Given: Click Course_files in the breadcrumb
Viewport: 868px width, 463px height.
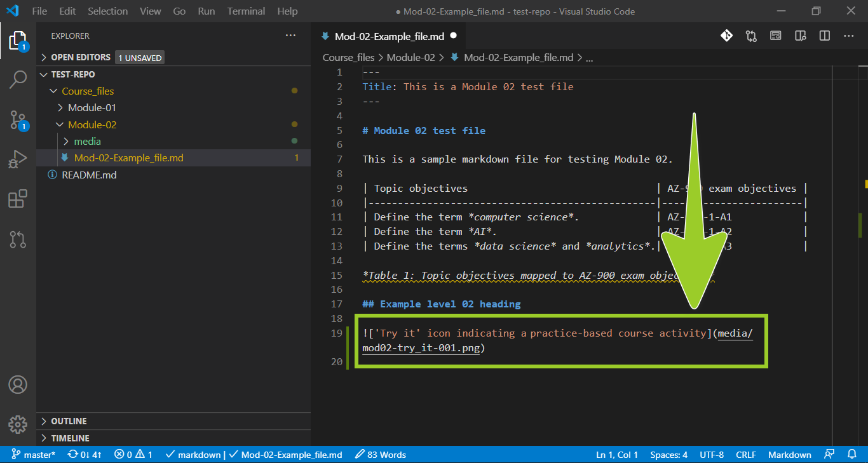Looking at the screenshot, I should coord(348,57).
